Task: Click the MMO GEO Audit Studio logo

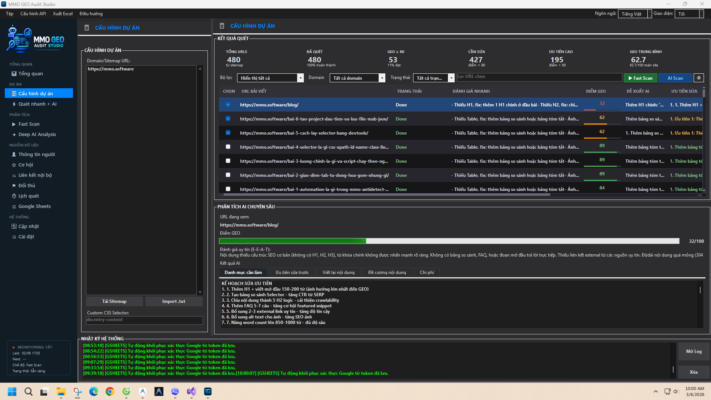Action: coord(35,39)
